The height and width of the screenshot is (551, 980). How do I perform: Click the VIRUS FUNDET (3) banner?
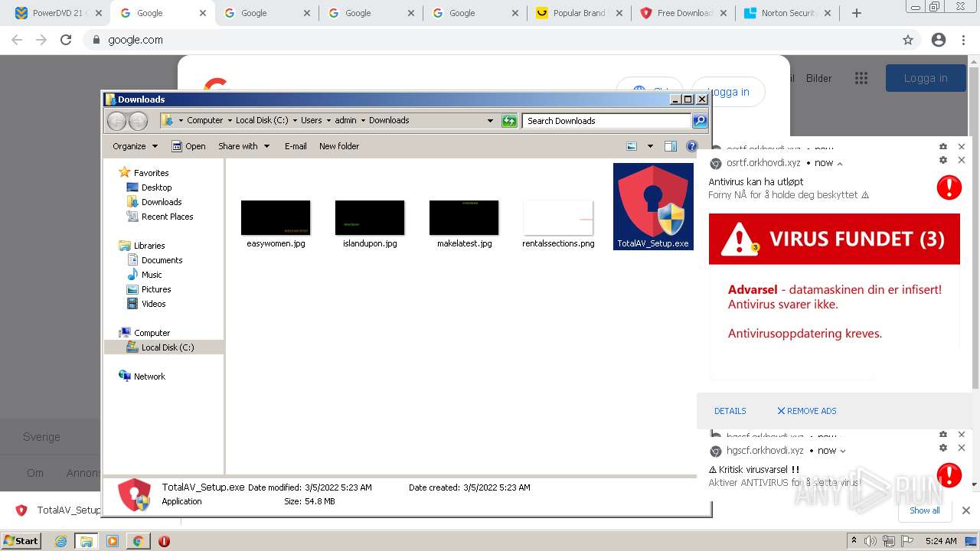point(834,239)
